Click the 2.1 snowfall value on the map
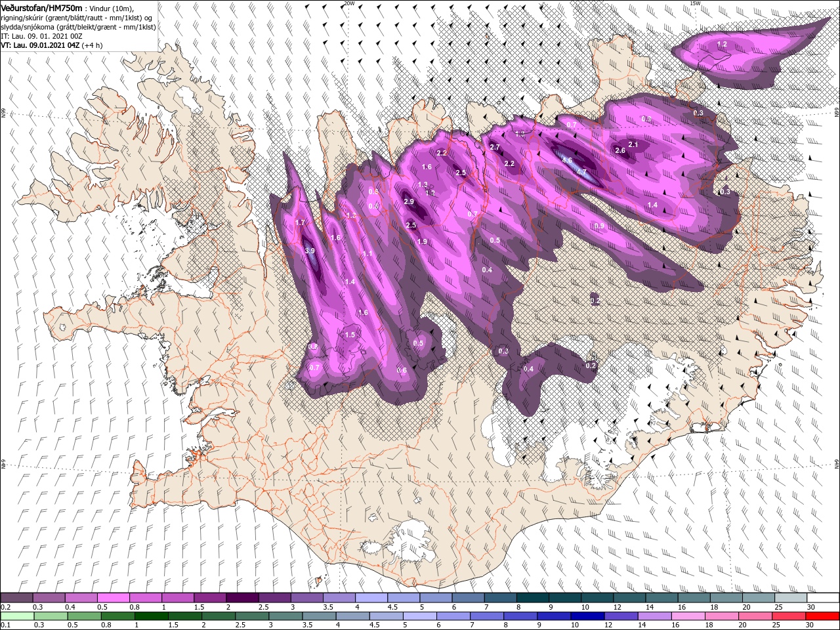The width and height of the screenshot is (840, 630). coord(633,144)
